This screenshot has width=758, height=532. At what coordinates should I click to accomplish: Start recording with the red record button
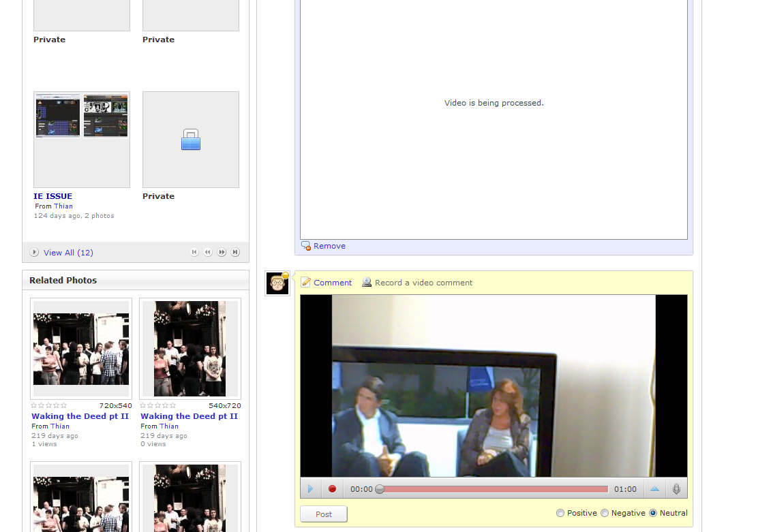(333, 489)
